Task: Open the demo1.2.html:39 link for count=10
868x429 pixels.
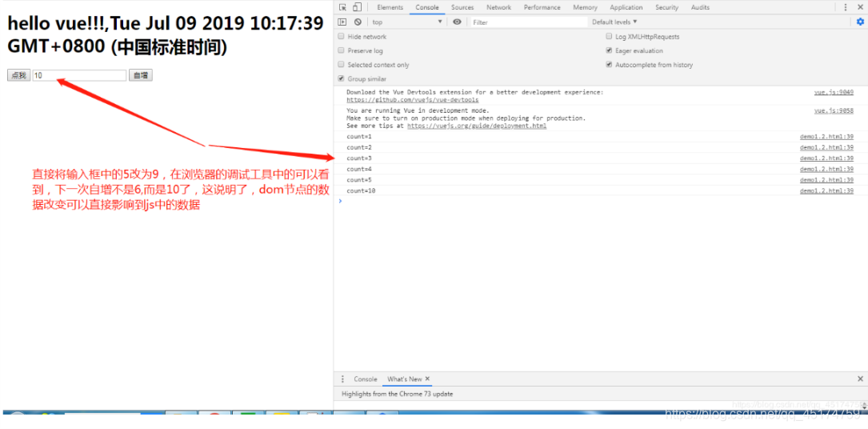Action: pyautogui.click(x=826, y=191)
